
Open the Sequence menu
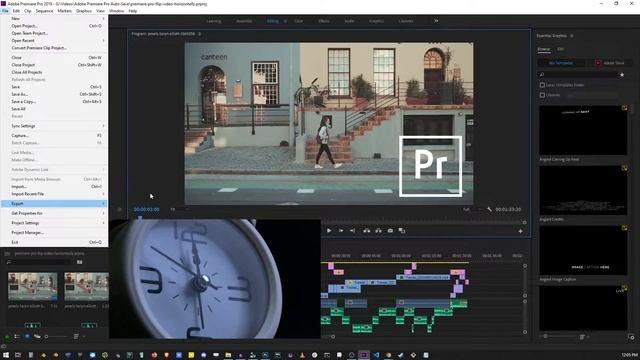[x=44, y=11]
